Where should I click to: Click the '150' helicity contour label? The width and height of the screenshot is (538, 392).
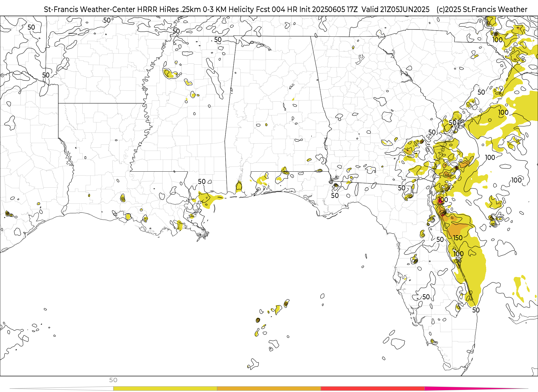[458, 238]
